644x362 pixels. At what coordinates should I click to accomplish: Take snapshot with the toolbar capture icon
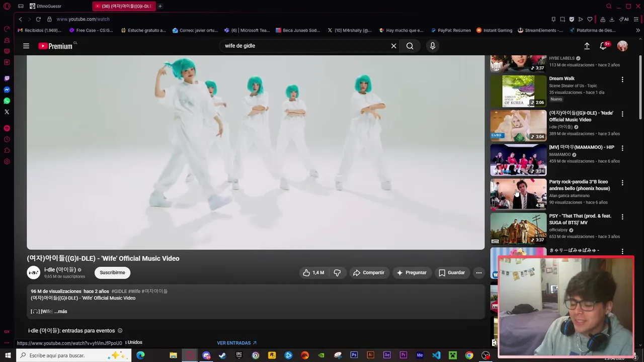point(562,19)
